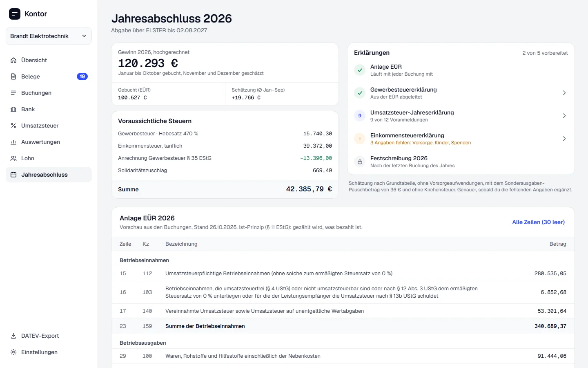Click the amount '91.444,06' for Waren, Rohstoffe
This screenshot has height=368, width=588.
tap(552, 356)
